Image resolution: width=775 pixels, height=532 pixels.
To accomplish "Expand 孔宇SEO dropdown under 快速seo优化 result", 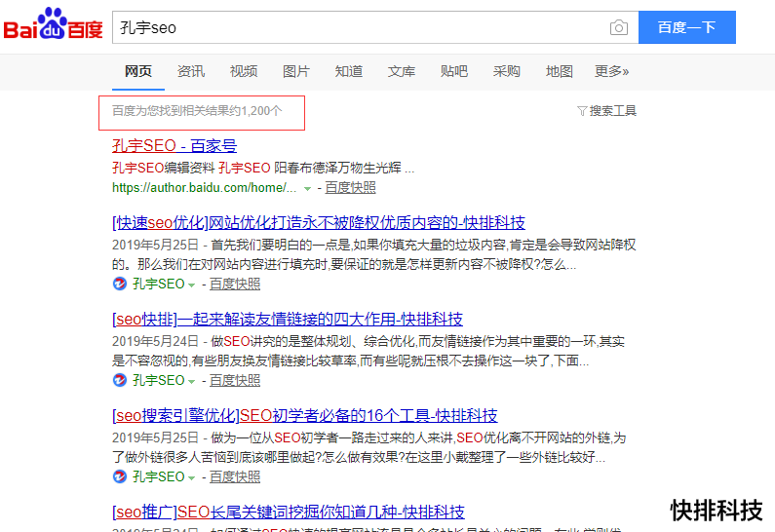I will click(x=191, y=285).
